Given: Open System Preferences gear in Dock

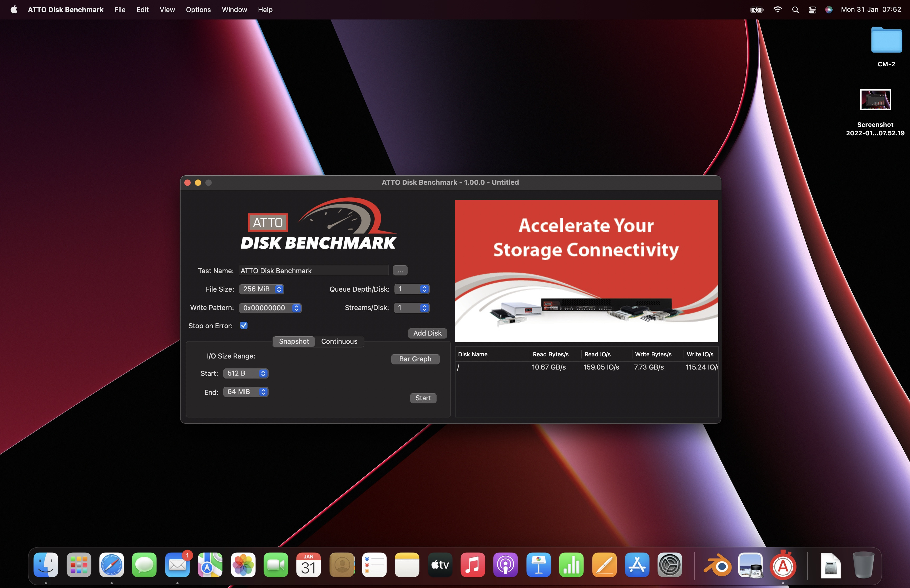Looking at the screenshot, I should (669, 565).
